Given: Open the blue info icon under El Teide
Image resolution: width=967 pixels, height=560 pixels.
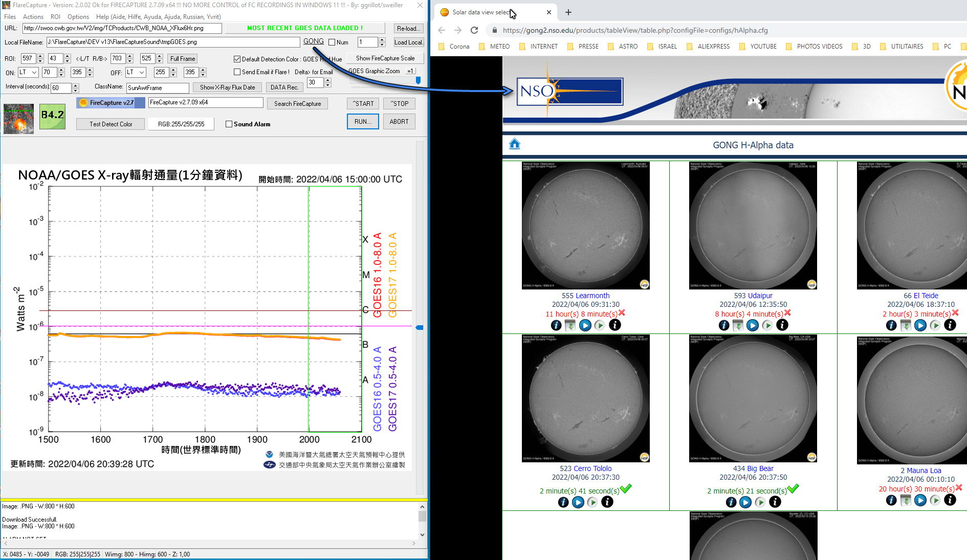Looking at the screenshot, I should tap(891, 325).
